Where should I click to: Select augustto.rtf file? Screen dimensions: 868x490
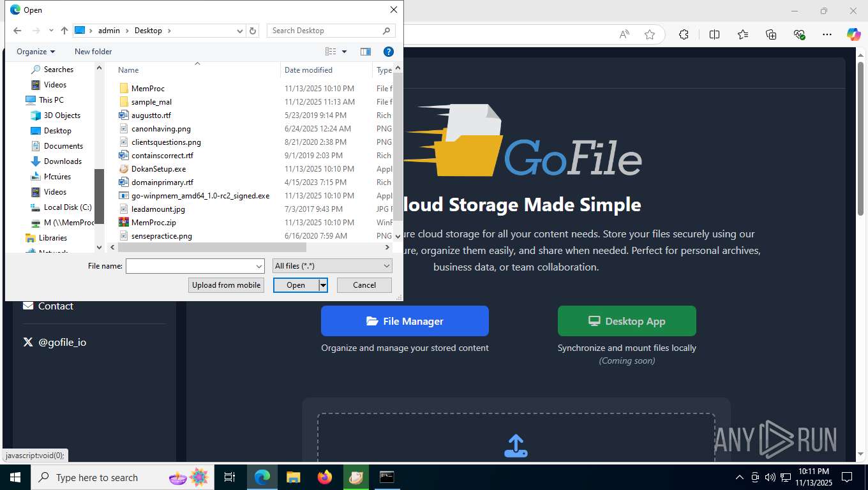pyautogui.click(x=151, y=115)
